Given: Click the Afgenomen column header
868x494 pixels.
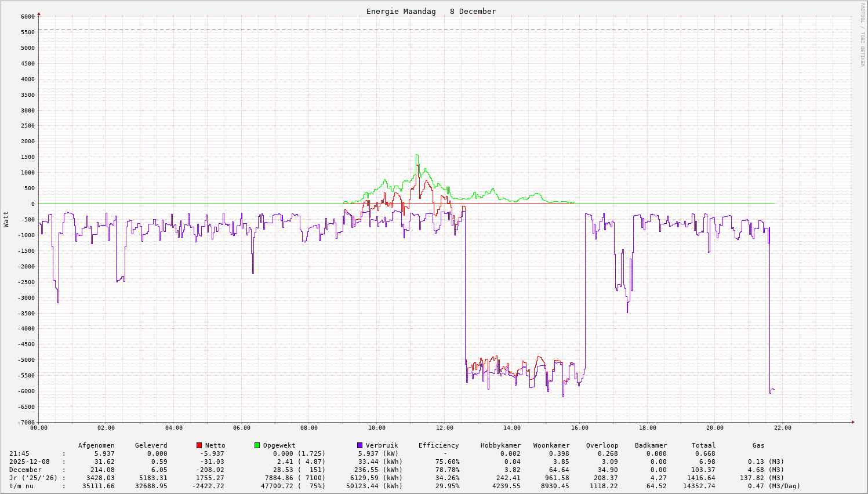Looking at the screenshot, I should tap(96, 445).
